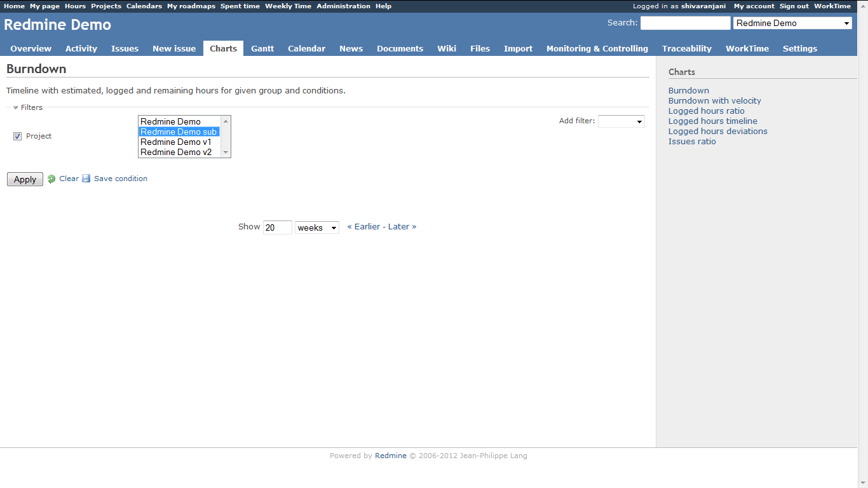This screenshot has height=488, width=868.
Task: Open the Charts tab
Action: [223, 48]
